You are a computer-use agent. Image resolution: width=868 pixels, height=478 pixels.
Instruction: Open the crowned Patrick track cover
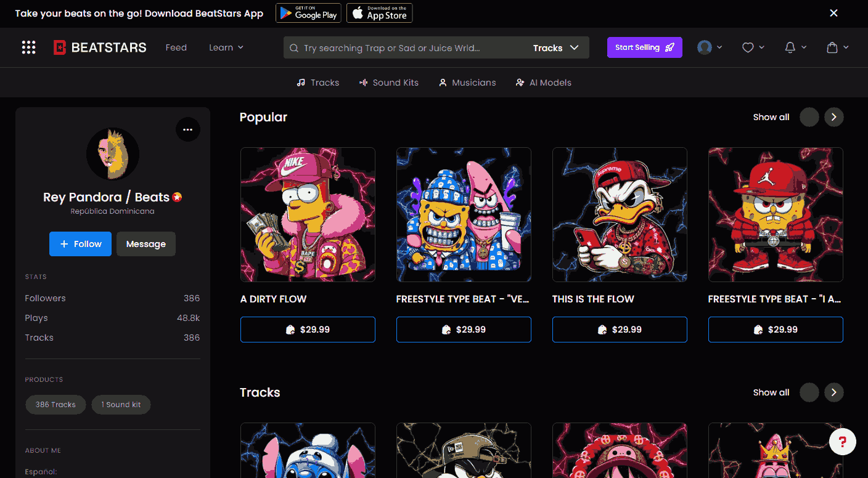[776, 450]
